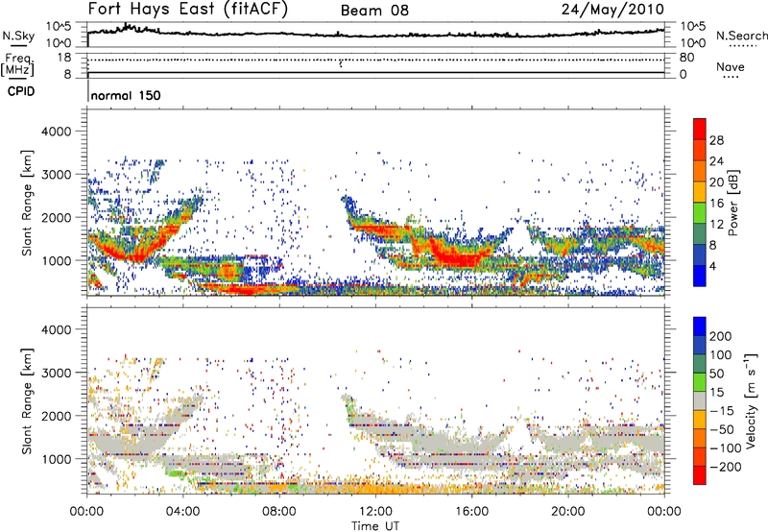Click the '-15' label on velocity colorbar

722,411
